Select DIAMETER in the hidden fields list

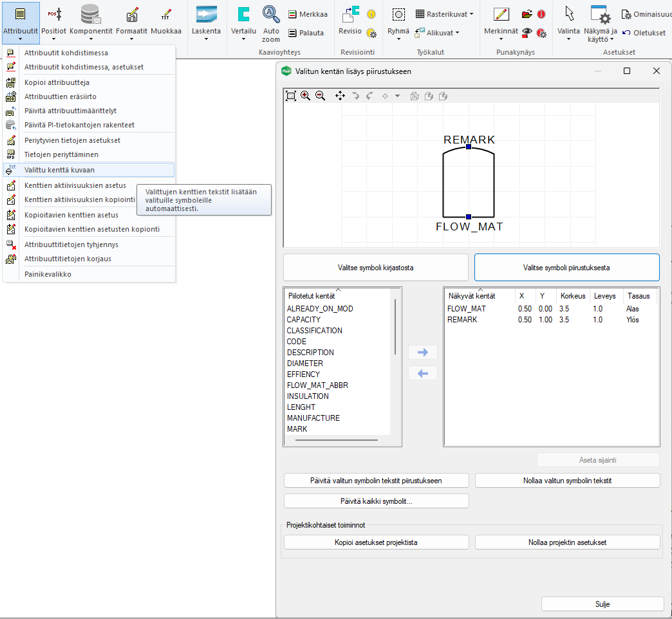[x=304, y=363]
